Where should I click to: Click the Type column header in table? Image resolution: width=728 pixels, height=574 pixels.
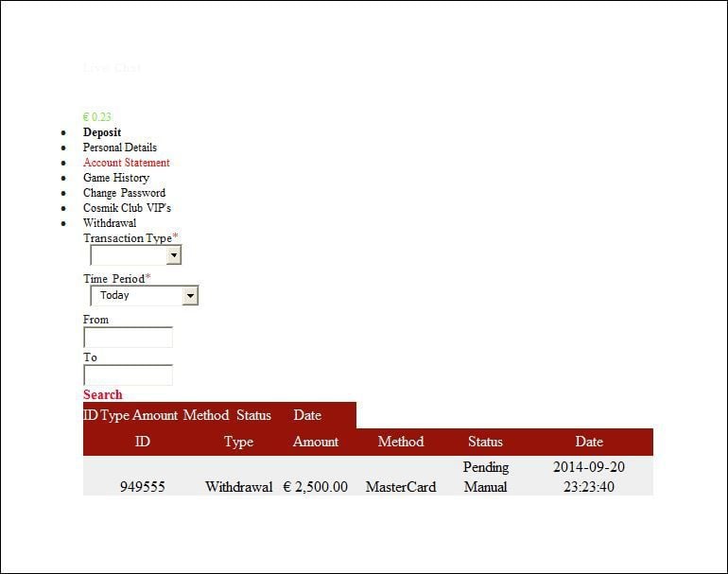pos(238,442)
